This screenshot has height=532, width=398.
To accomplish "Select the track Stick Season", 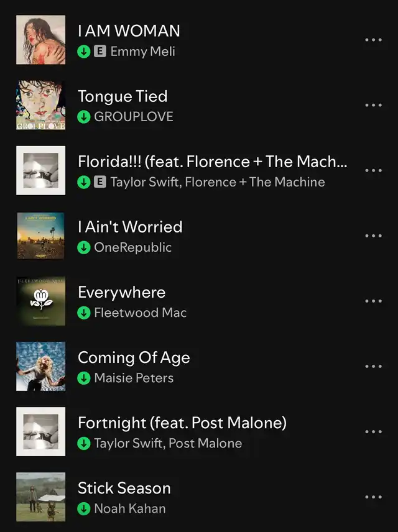I will [199, 497].
